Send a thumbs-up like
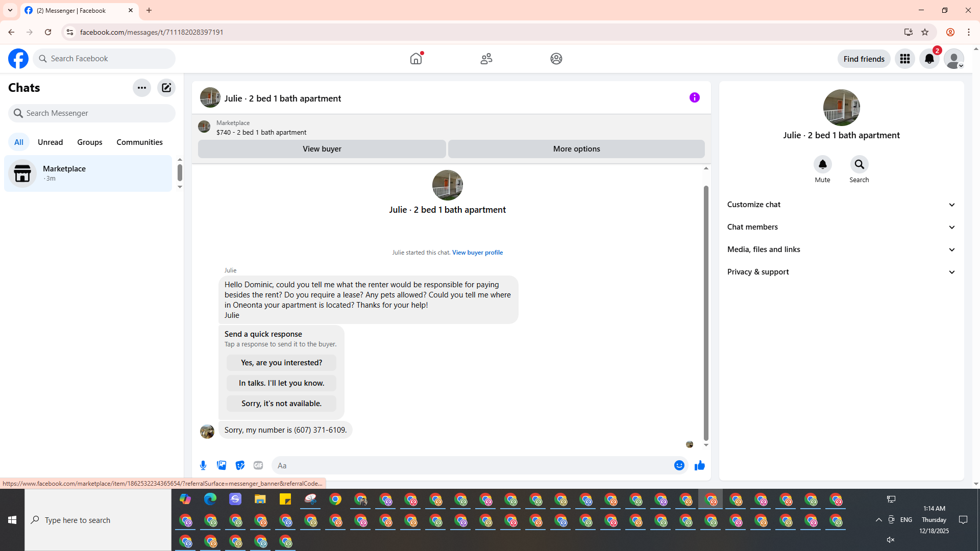Image resolution: width=980 pixels, height=551 pixels. 699,465
